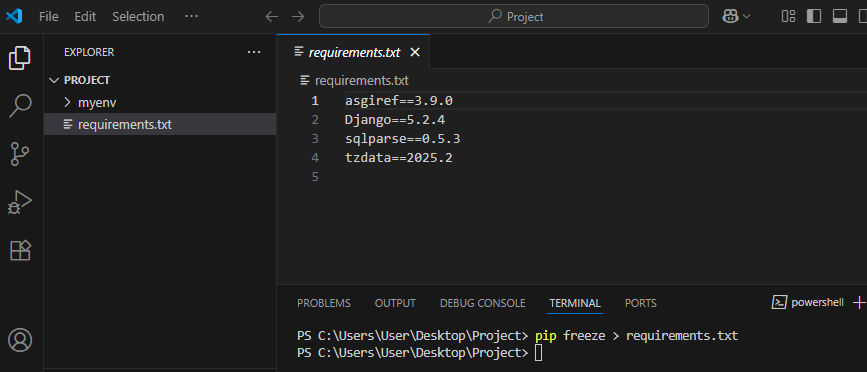
Task: Open Explorer views and more actions
Action: tap(254, 52)
